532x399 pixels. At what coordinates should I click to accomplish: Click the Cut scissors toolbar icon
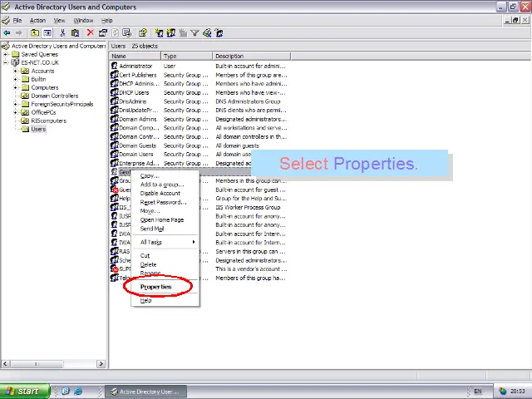pyautogui.click(x=62, y=33)
